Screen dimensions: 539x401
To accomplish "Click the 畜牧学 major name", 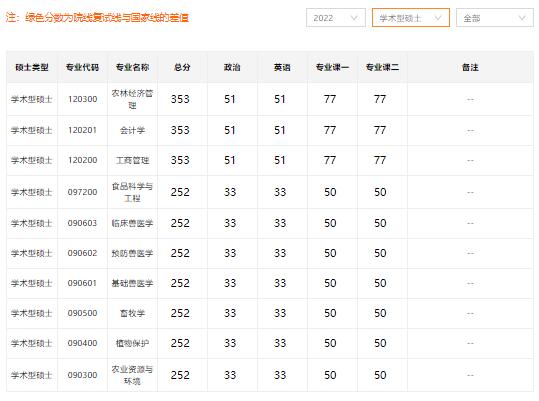I will point(132,313).
